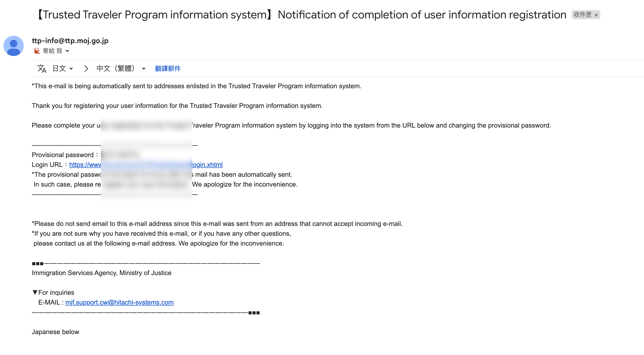Screen dimensions: 644x355
Task: Remove the 收件匣 label with its X
Action: click(596, 15)
